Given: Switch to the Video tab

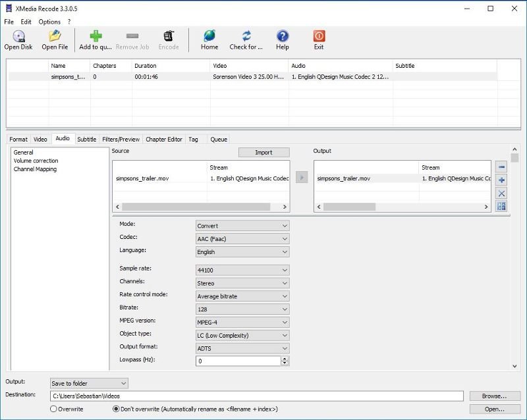Looking at the screenshot, I should tap(40, 139).
